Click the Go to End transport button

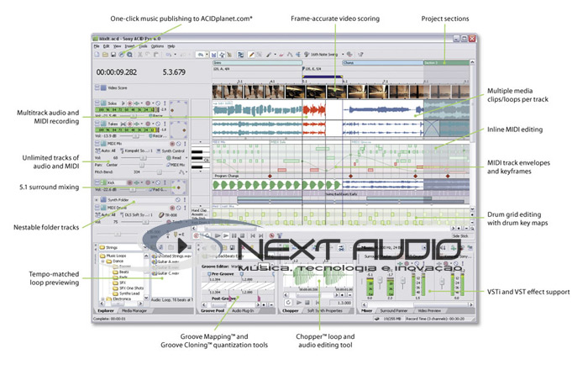coord(261,235)
